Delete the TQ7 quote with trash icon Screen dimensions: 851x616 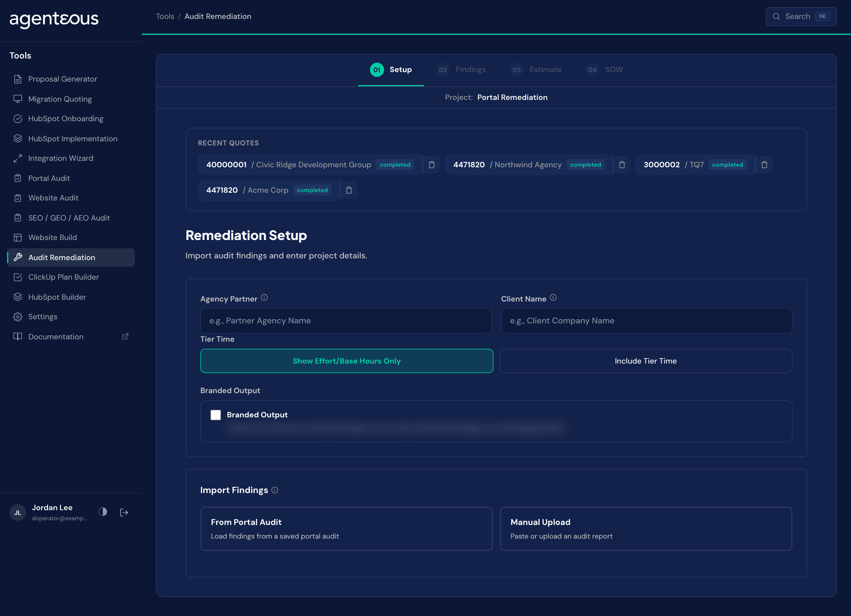[x=764, y=165]
